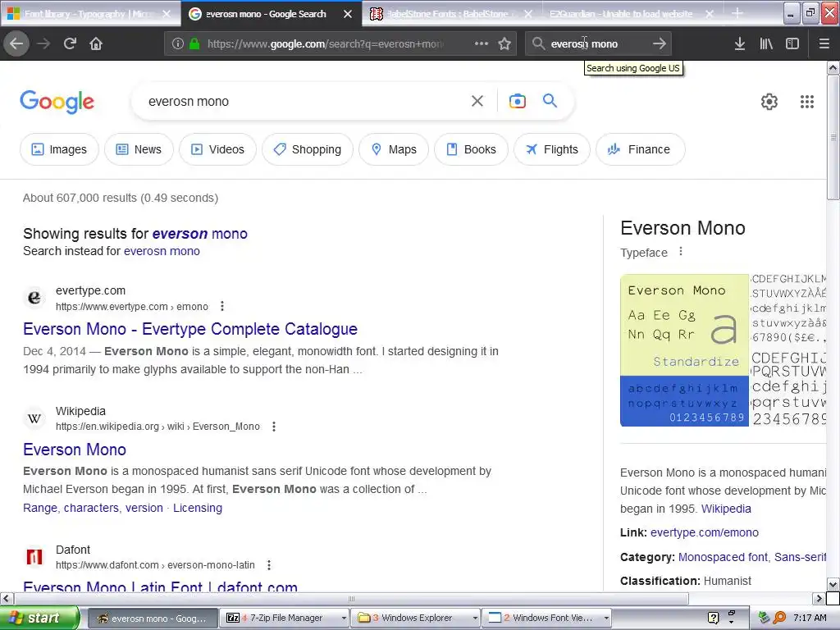Click the search arrow in Firefox search box
Viewport: 840px width, 630px height.
[x=660, y=44]
